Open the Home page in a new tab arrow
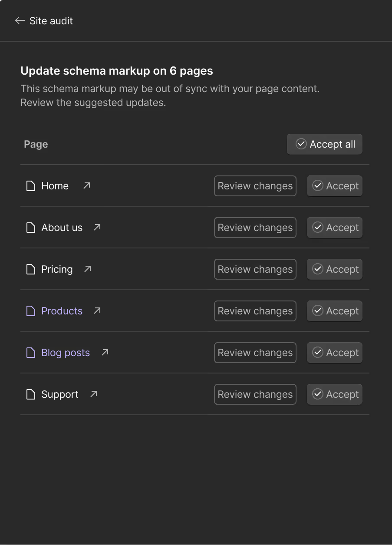Image resolution: width=392 pixels, height=545 pixels. pos(86,185)
